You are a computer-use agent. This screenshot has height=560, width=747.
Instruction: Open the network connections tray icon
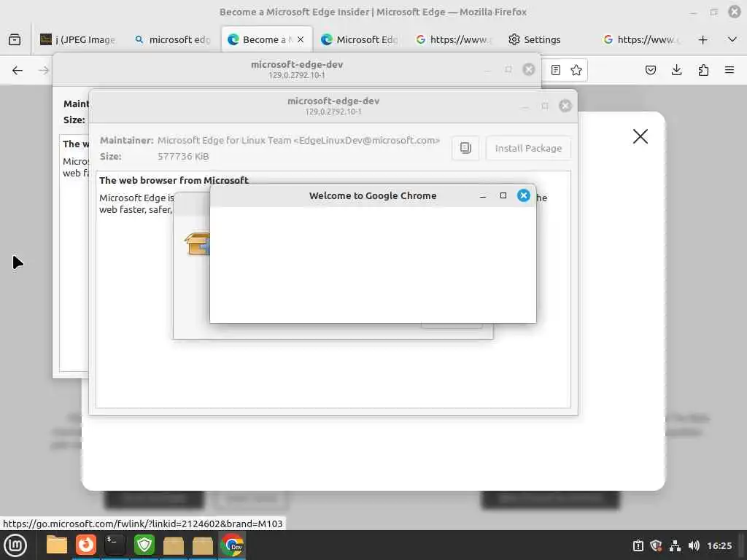pyautogui.click(x=675, y=545)
